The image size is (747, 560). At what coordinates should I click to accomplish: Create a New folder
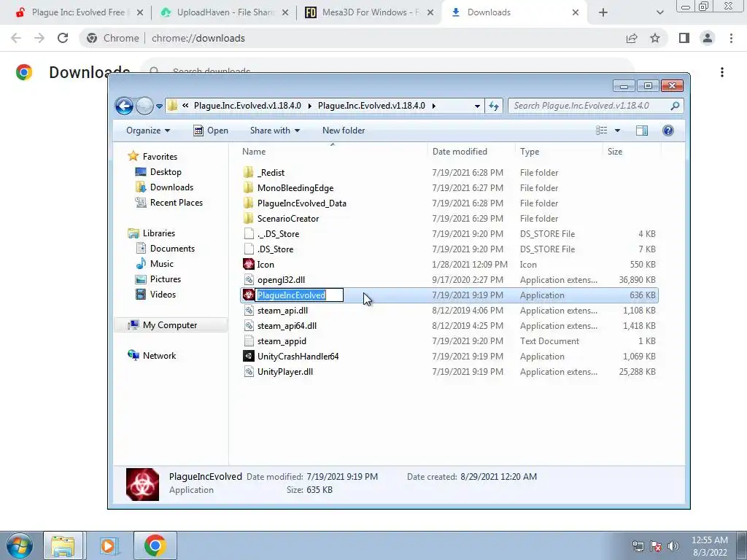coord(344,131)
